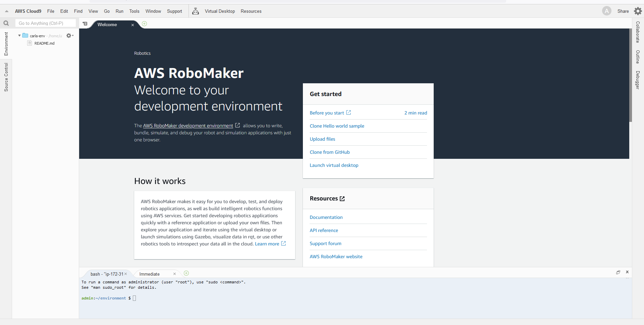
Task: Open the Go menu
Action: 107,11
